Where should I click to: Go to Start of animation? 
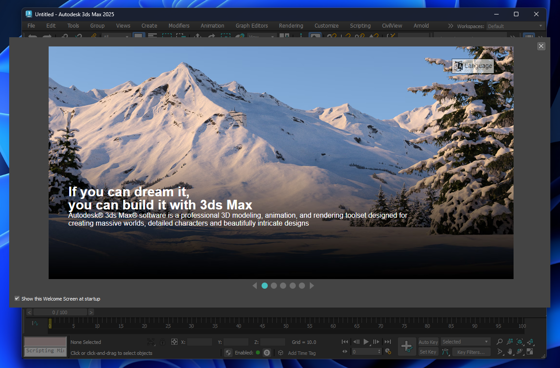tap(345, 342)
